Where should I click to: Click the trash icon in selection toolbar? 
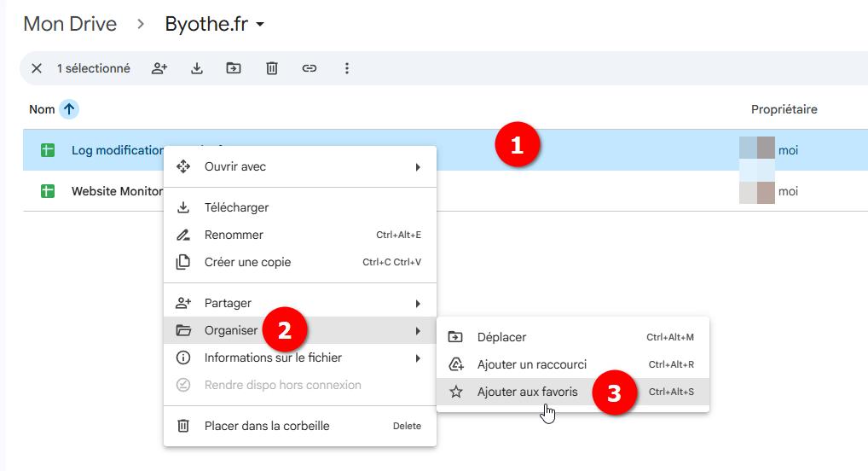click(272, 68)
